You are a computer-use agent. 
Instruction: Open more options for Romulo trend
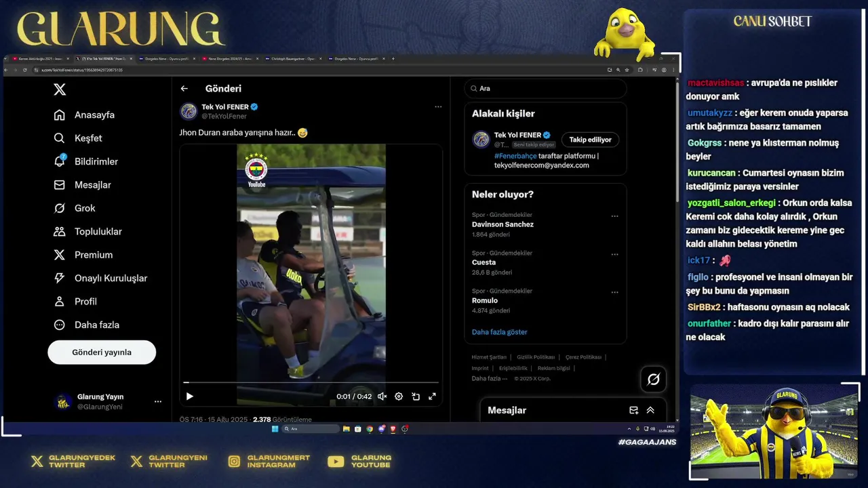pyautogui.click(x=614, y=292)
